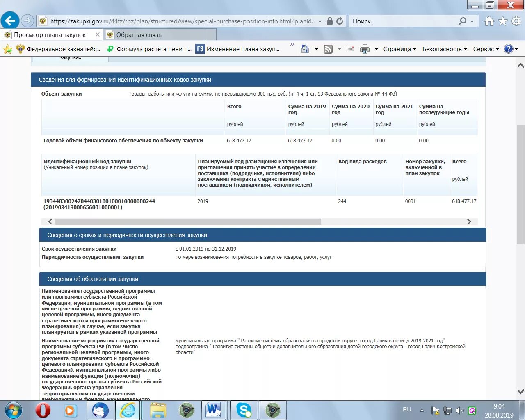Click the command bar Home icon
The width and height of the screenshot is (525, 420).
coord(305,49)
